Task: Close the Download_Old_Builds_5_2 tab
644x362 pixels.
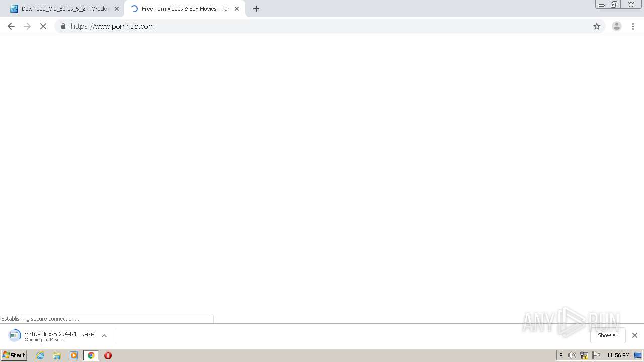Action: (117, 9)
